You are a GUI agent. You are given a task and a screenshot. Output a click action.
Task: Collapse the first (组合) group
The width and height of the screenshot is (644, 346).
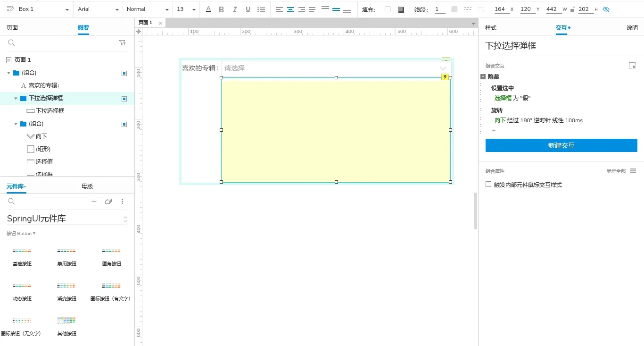coord(8,73)
